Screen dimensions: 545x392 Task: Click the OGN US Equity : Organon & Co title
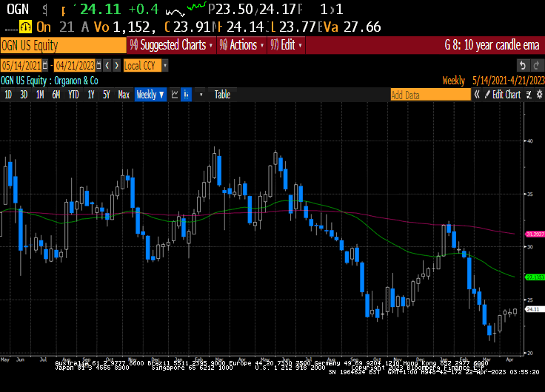(50, 81)
